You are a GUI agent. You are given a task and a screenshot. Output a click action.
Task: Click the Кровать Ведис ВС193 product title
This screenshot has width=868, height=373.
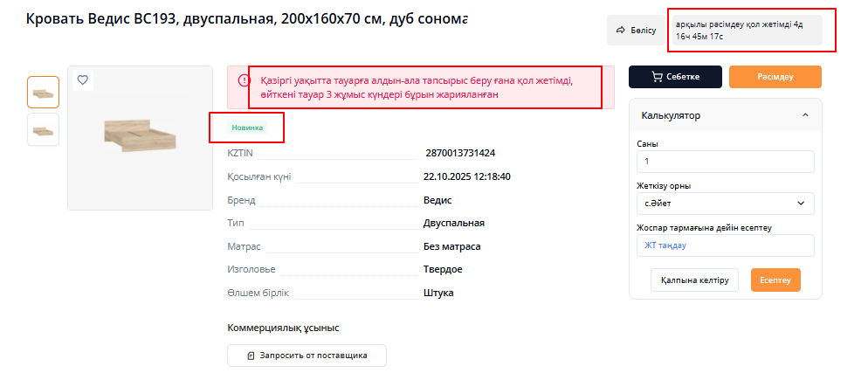247,18
